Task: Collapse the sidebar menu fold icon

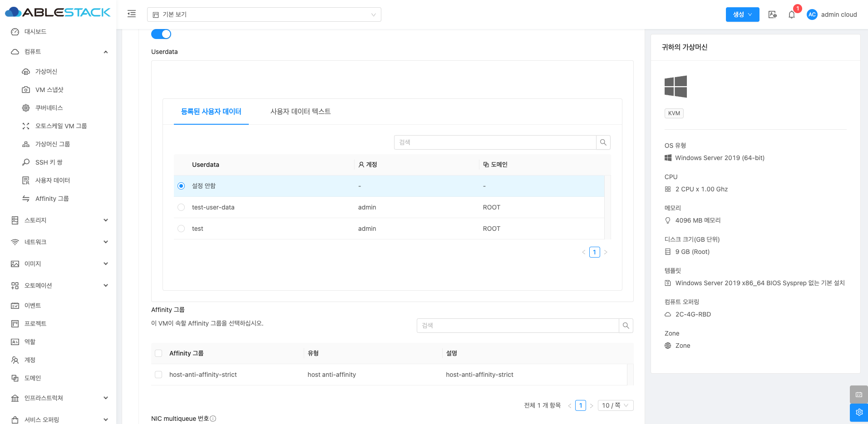Action: click(x=132, y=14)
